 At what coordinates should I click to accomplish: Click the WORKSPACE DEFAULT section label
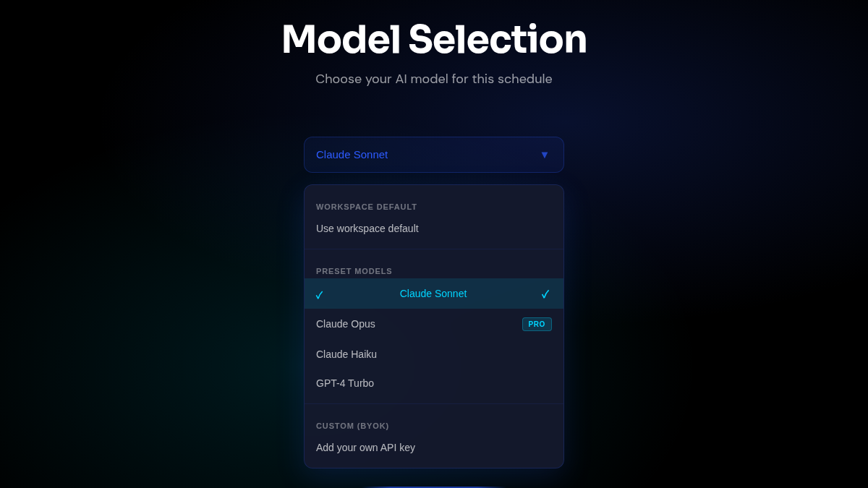(x=366, y=207)
